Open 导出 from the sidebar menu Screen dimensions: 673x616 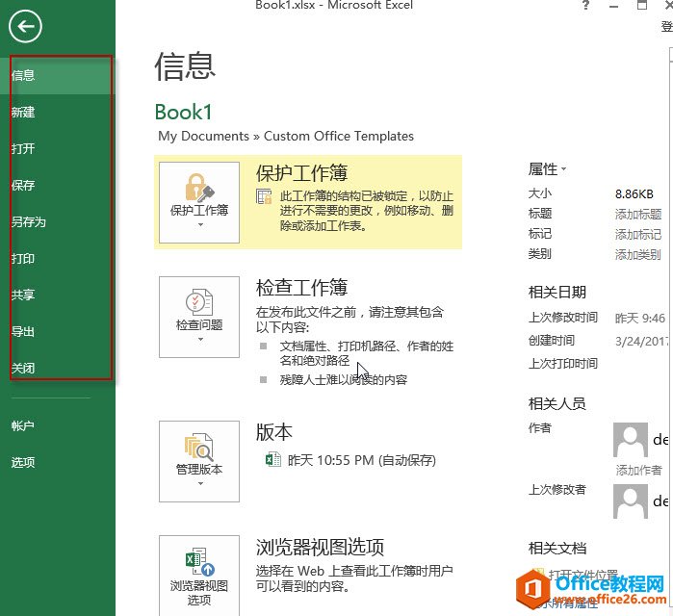(x=23, y=331)
